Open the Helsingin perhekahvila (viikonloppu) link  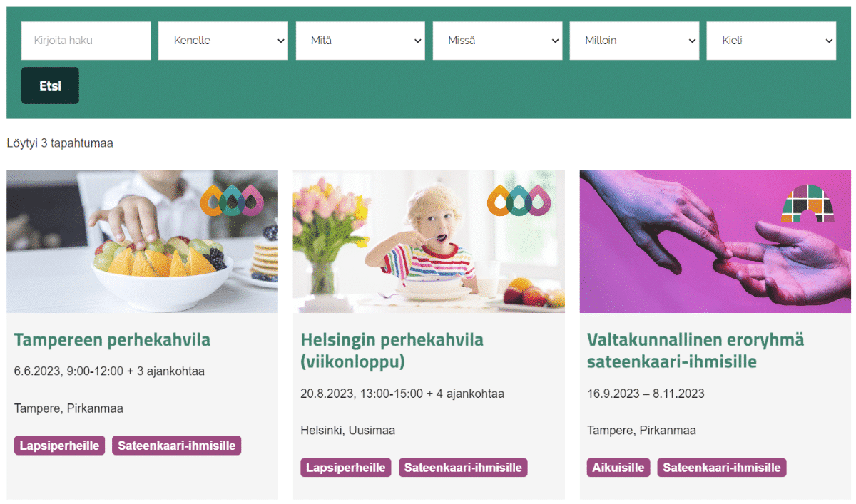pyautogui.click(x=392, y=351)
